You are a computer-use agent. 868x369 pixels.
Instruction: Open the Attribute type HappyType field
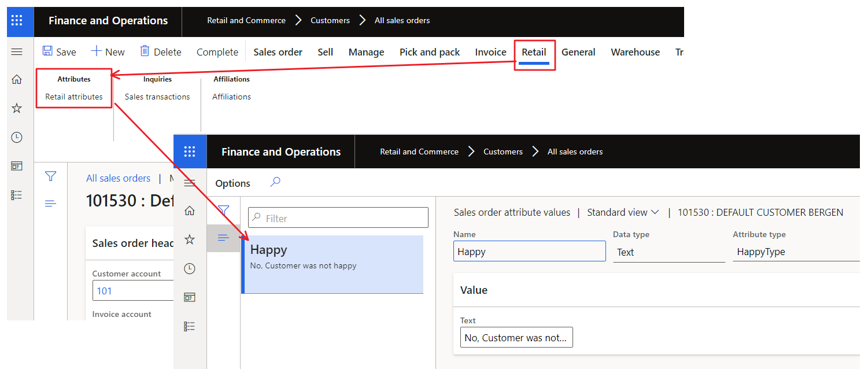tap(795, 252)
